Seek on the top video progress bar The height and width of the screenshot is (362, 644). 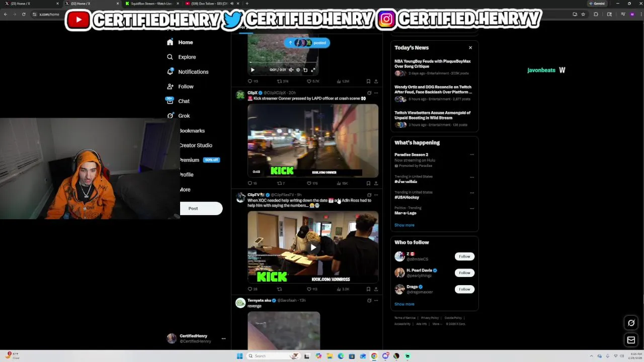(x=283, y=63)
